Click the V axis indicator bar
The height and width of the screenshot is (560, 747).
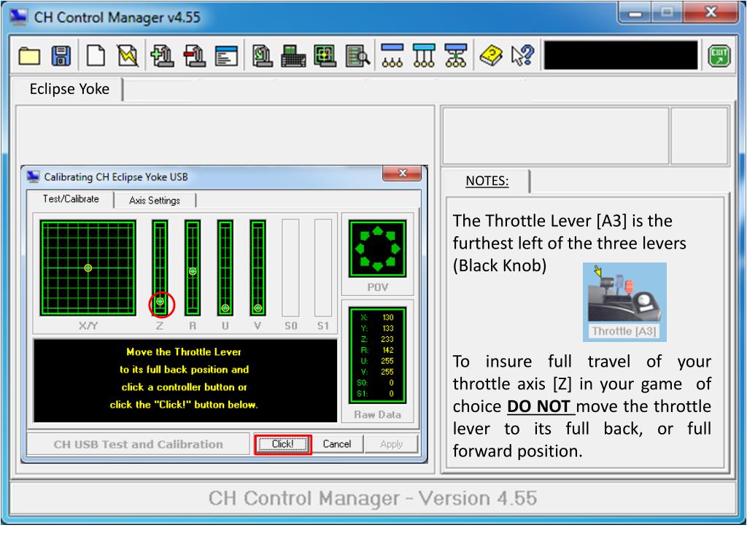258,268
